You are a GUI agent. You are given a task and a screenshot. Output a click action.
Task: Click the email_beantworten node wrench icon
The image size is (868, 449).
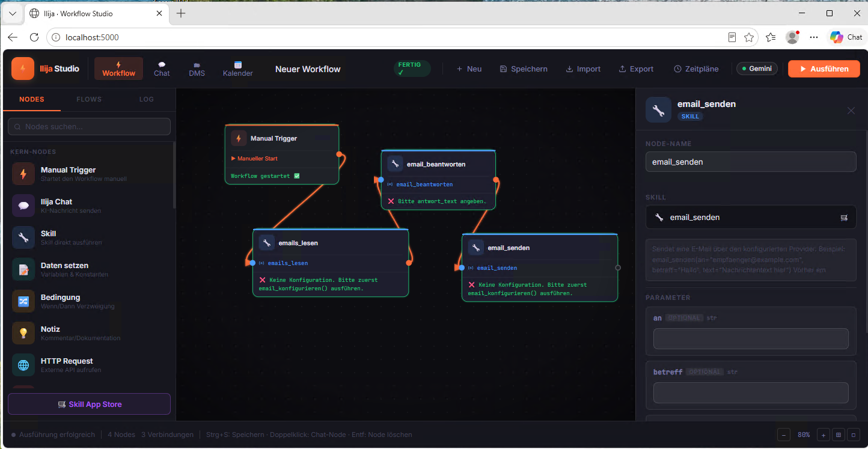(x=395, y=163)
